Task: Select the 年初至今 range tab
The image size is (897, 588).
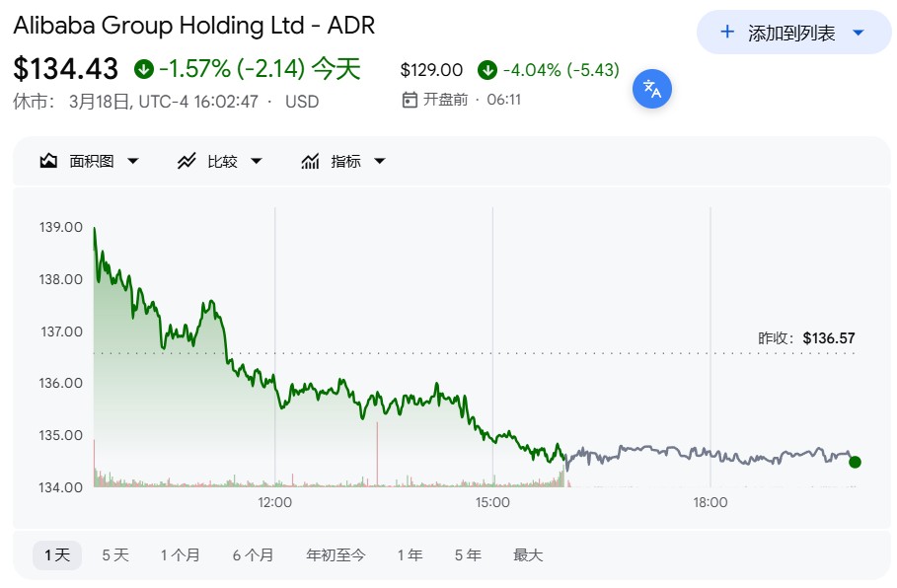Action: coord(336,555)
